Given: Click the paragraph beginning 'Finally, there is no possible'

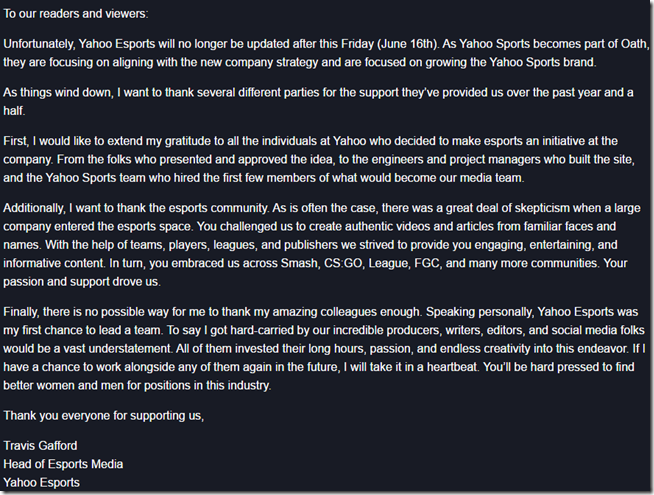Looking at the screenshot, I should (324, 349).
